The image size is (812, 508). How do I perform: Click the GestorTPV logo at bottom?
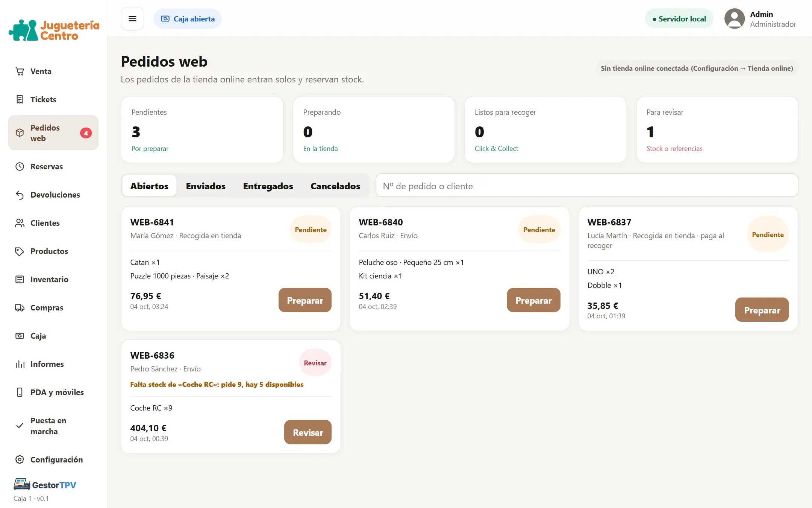pos(45,485)
